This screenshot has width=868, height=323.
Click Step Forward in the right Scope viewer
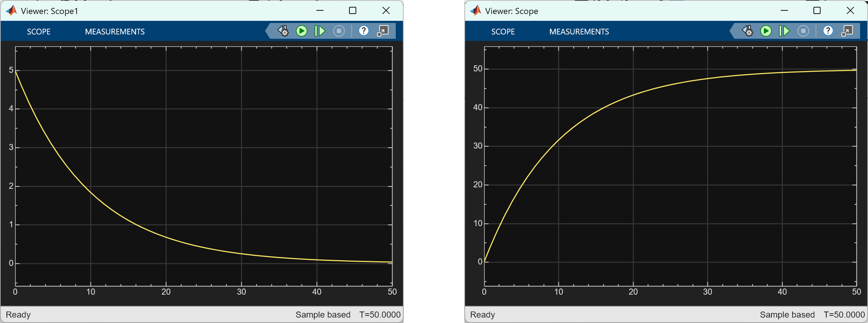point(784,31)
